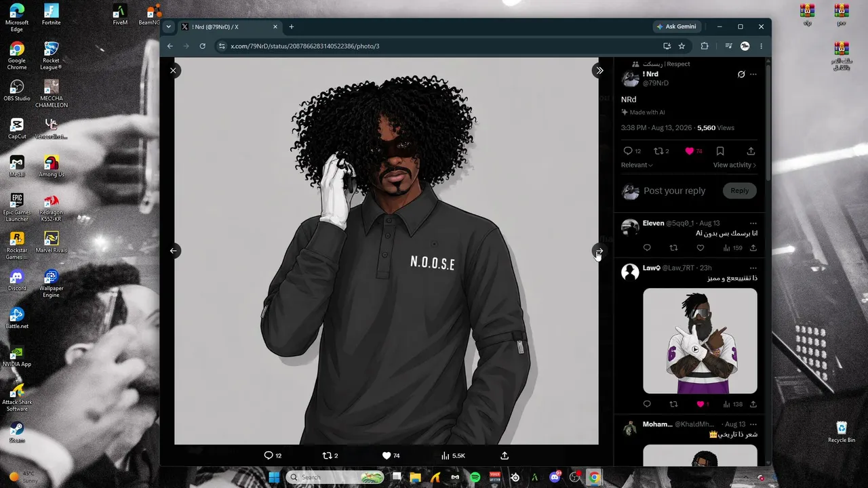Open more options on Eleven's reply
This screenshot has height=488, width=868.
tap(753, 223)
